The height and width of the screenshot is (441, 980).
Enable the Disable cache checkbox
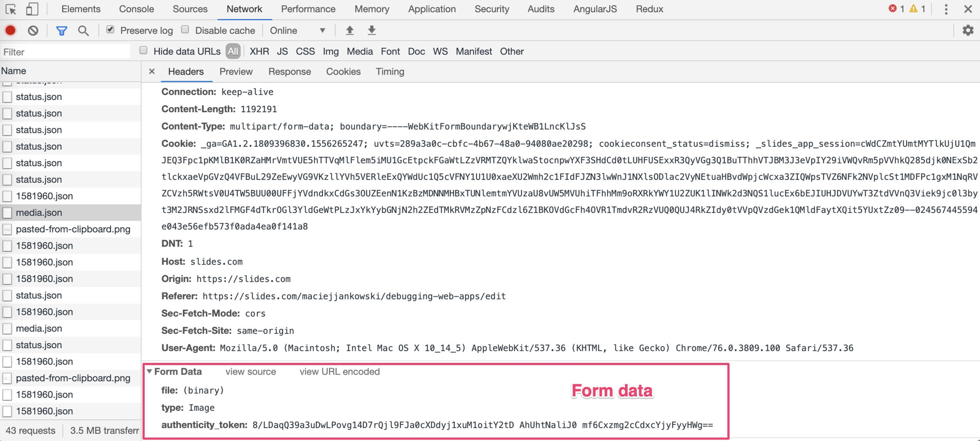(185, 29)
